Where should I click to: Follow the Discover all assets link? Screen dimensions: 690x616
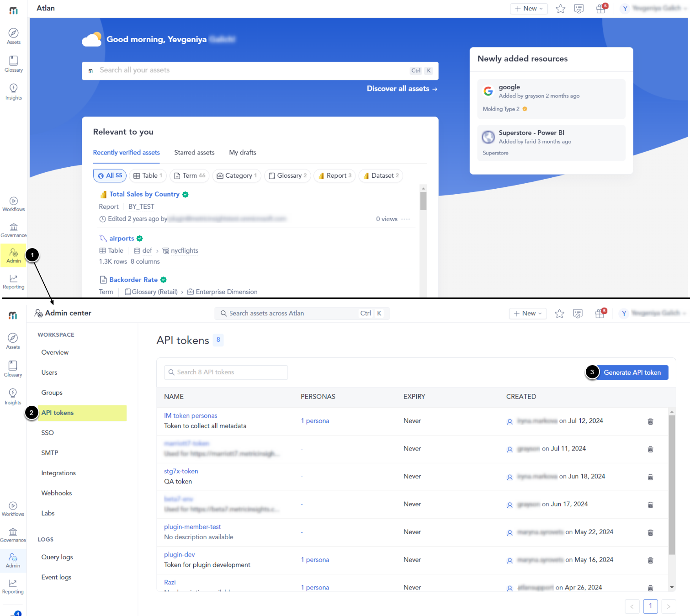(x=402, y=89)
